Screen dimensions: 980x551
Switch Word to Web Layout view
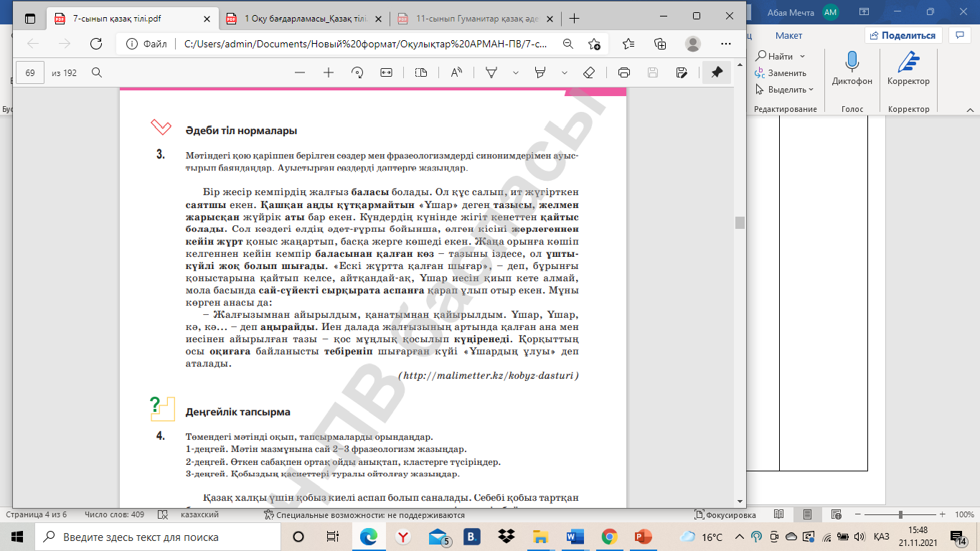835,515
